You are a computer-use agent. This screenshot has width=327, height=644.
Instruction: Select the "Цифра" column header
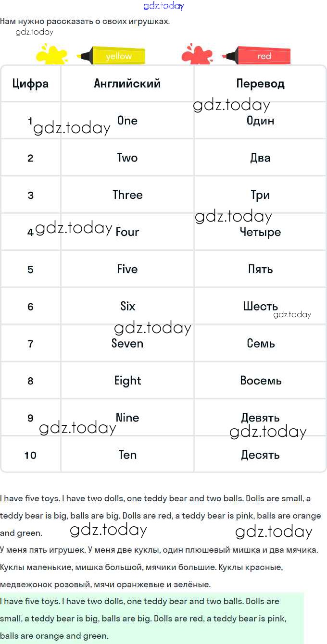[30, 83]
